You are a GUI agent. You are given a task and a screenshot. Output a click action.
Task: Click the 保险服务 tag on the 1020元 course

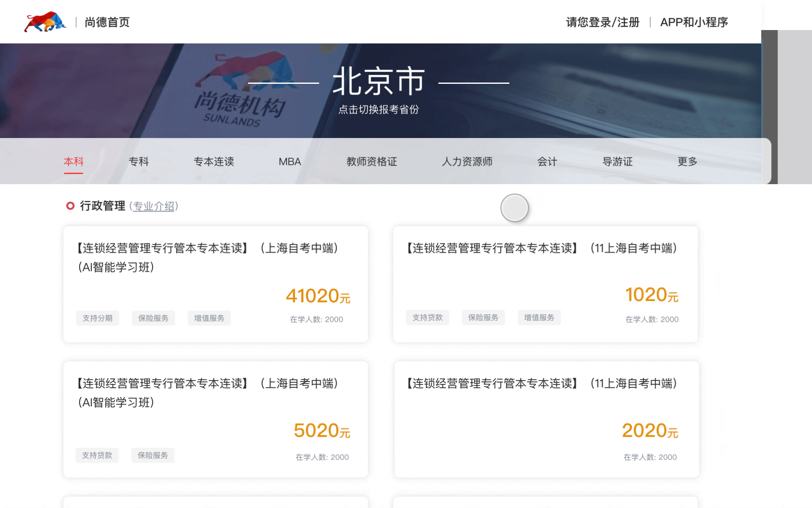[483, 317]
